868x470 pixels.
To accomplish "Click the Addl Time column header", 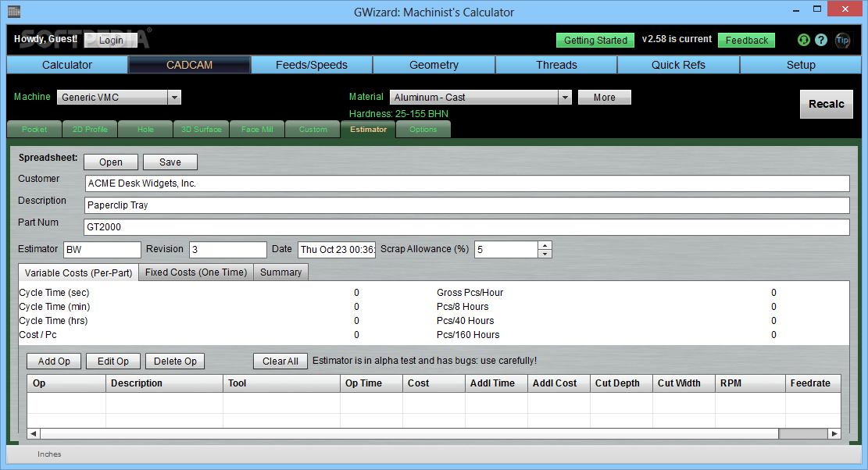I will 497,383.
